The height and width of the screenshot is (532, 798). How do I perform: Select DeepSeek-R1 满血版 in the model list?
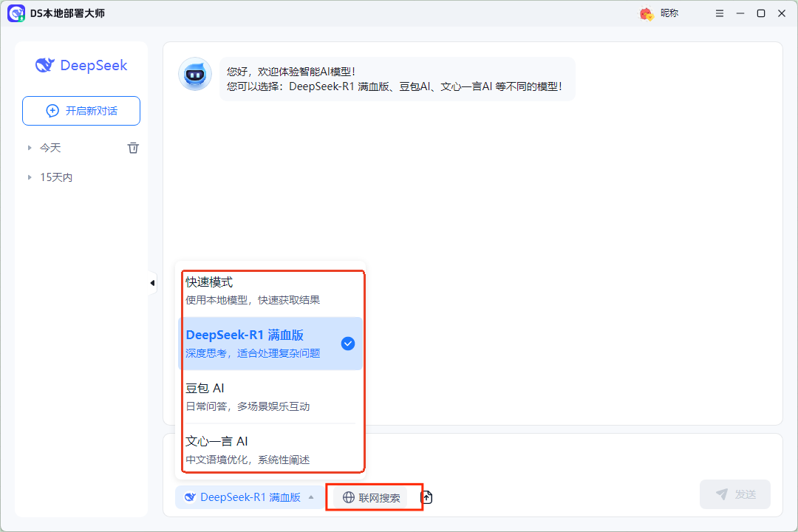(x=270, y=344)
